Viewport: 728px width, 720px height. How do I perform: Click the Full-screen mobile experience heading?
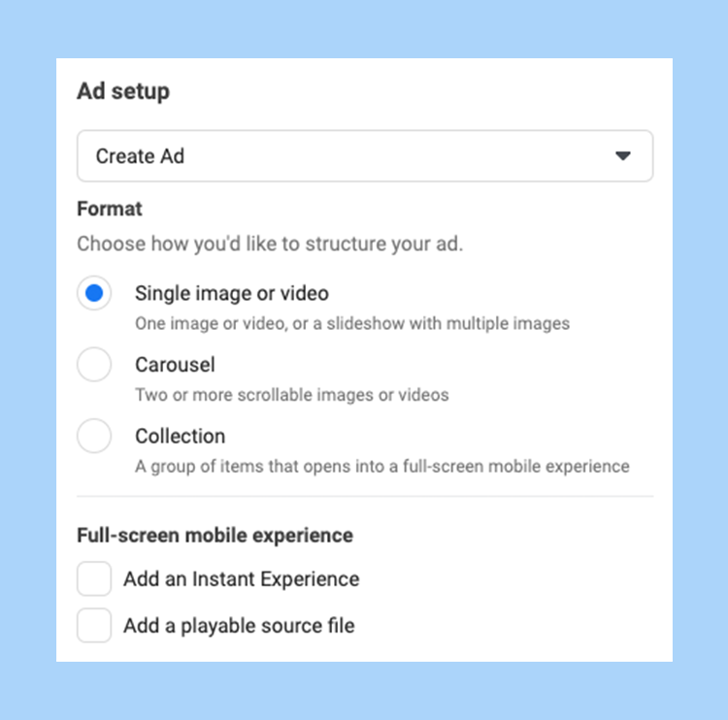pyautogui.click(x=215, y=536)
